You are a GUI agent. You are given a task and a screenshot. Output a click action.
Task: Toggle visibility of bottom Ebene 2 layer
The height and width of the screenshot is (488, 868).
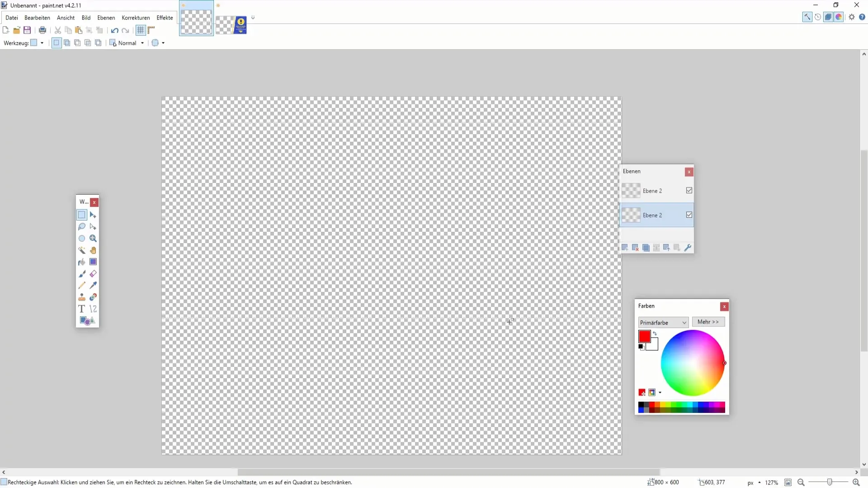689,215
